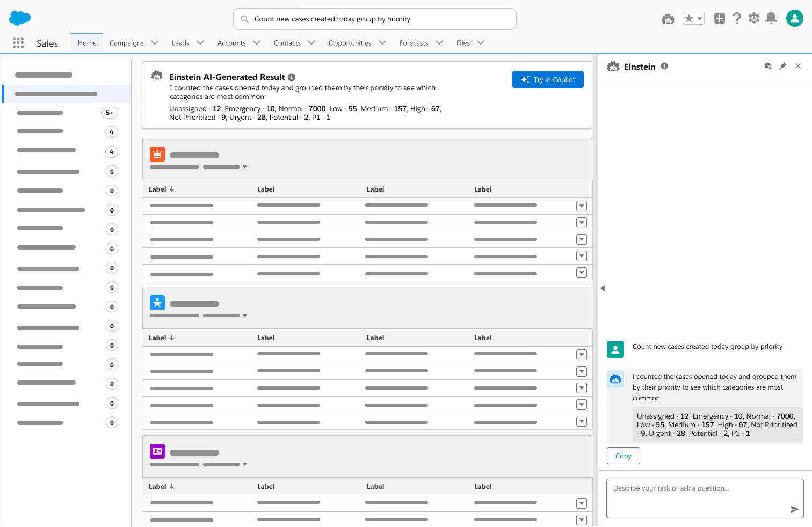Open the Setup gear icon
The image size is (812, 527).
[x=754, y=19]
